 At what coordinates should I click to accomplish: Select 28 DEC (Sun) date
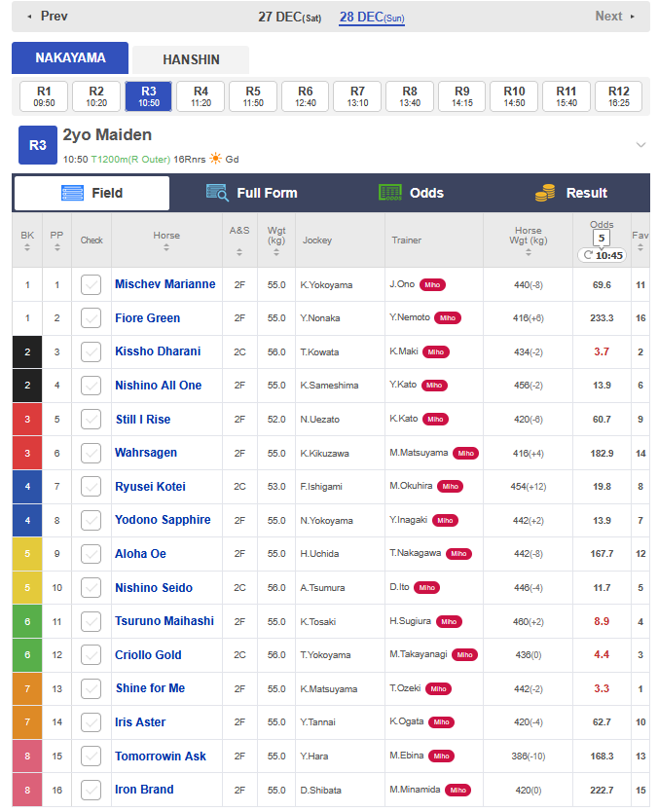pos(372,18)
